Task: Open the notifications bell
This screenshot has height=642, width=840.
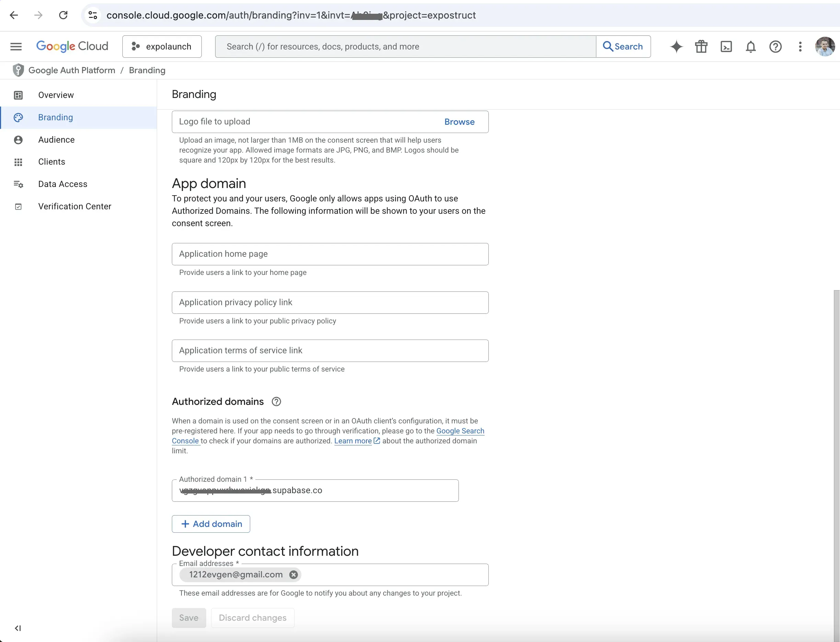Action: pos(751,47)
